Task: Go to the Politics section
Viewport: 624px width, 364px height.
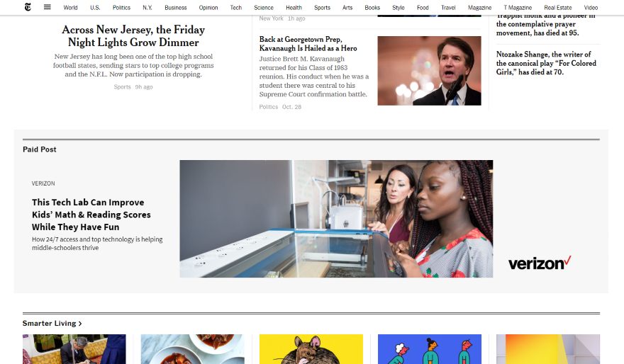Action: point(121,8)
